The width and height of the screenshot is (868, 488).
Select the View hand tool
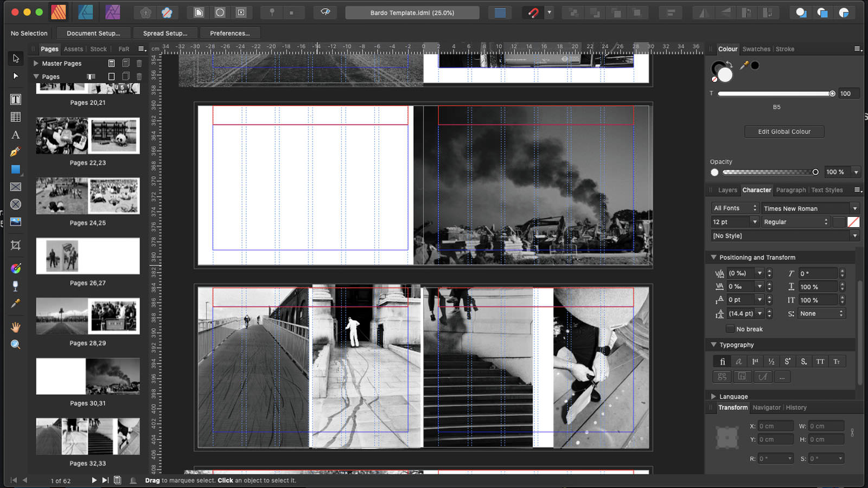[x=16, y=327]
